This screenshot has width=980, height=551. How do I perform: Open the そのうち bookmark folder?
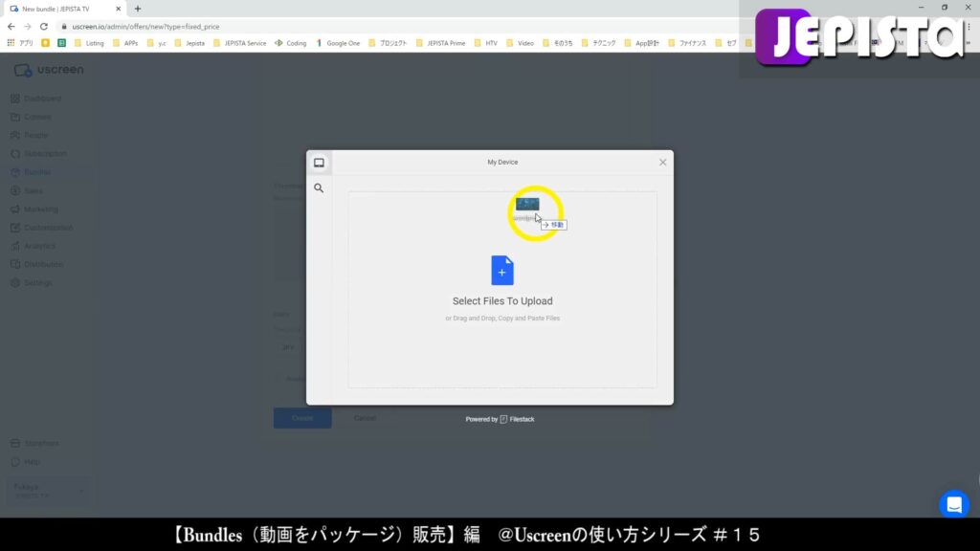point(558,43)
